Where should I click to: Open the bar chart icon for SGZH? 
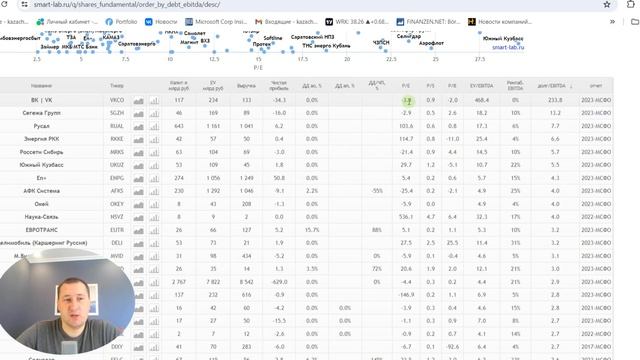pos(154,113)
